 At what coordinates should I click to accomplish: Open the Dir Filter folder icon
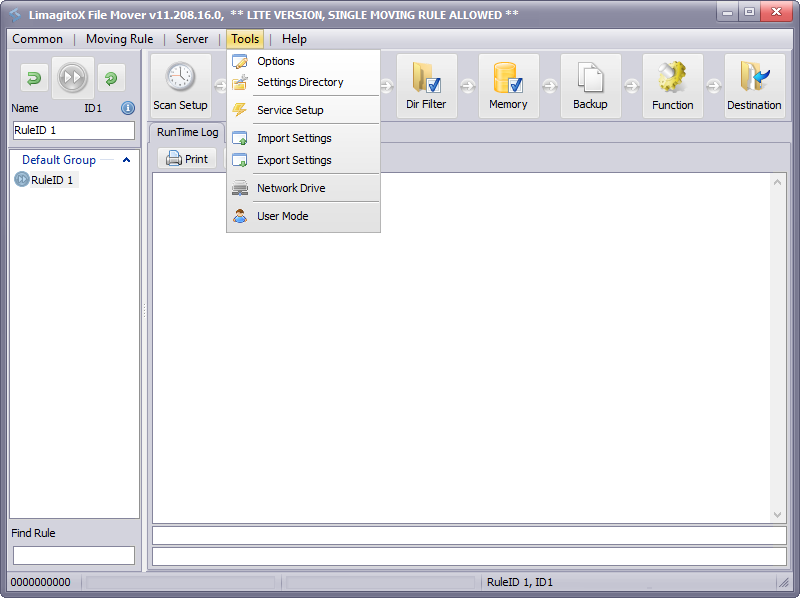427,78
